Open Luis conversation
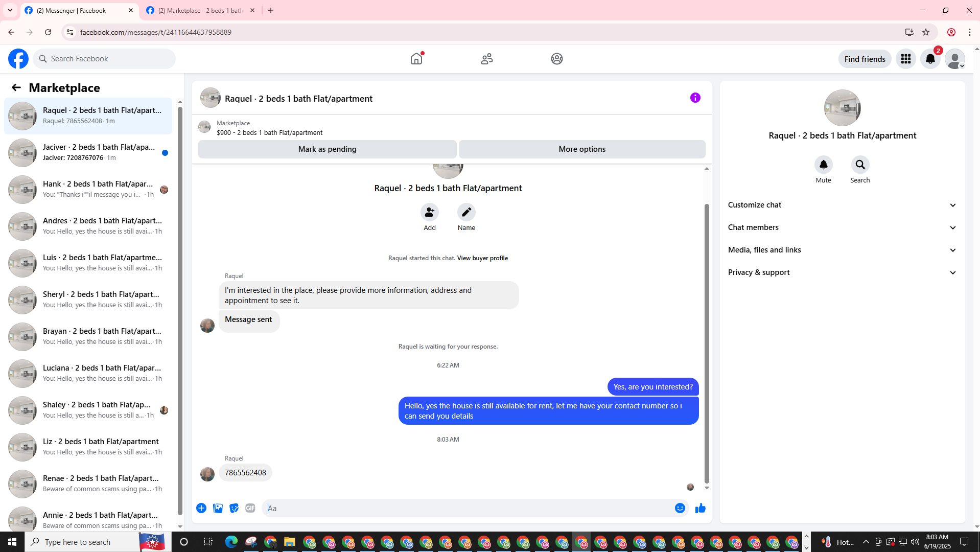980x552 pixels. click(x=88, y=263)
